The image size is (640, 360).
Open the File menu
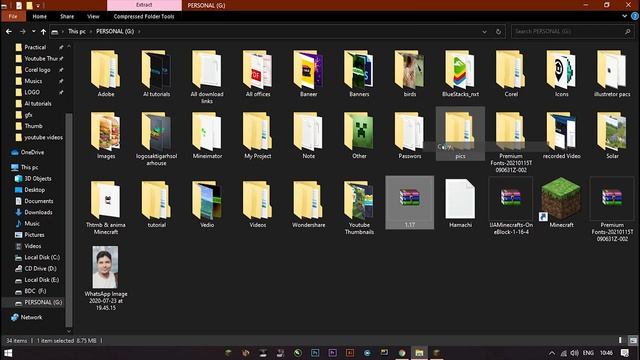tap(13, 16)
